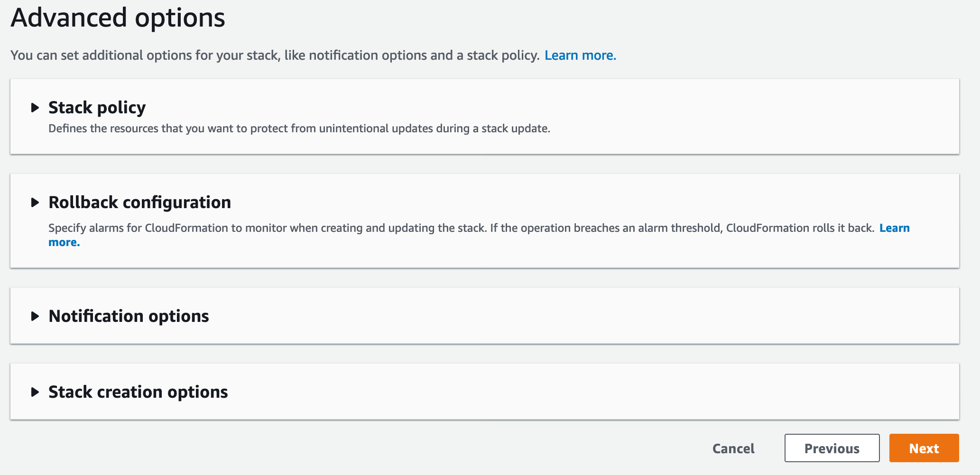Select the Stack creation options title
The width and height of the screenshot is (980, 475).
138,392
